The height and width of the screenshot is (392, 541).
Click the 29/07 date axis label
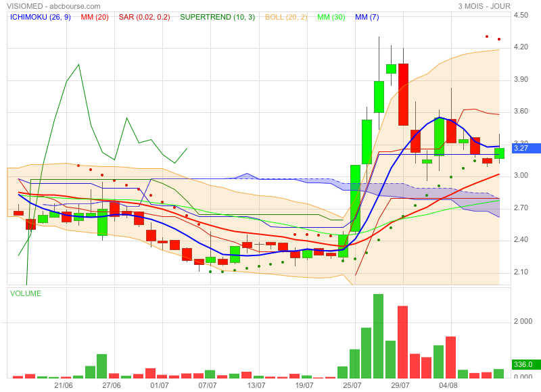400,385
